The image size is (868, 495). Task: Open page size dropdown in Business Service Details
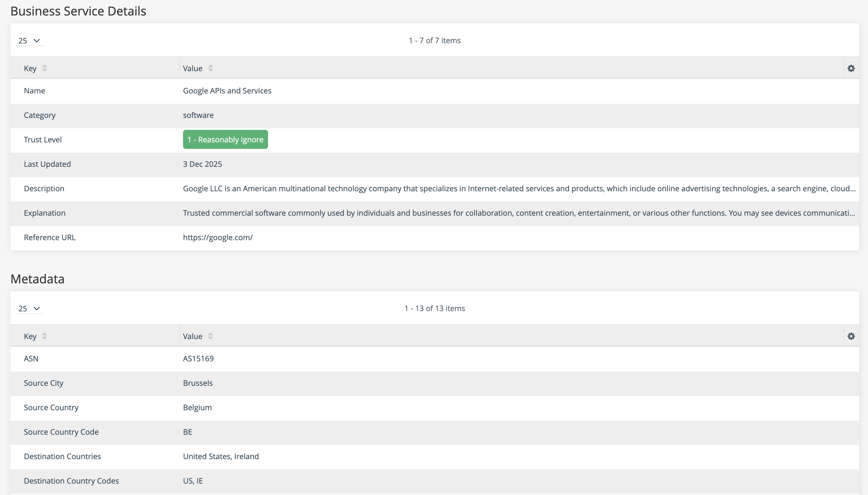coord(29,41)
